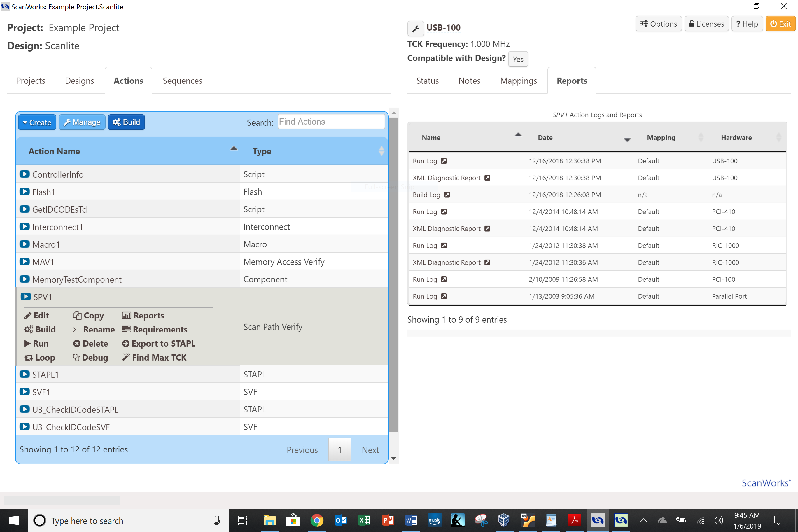Sort reports by Mapping column
This screenshot has width=798, height=532.
[671, 137]
